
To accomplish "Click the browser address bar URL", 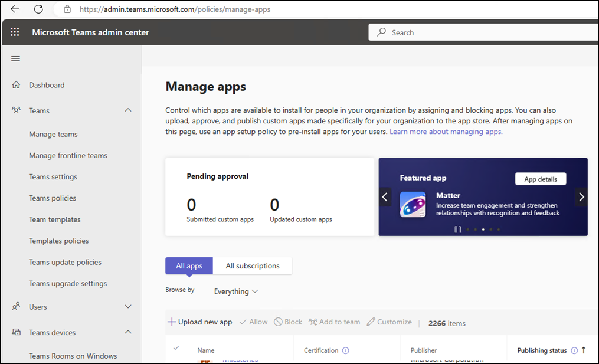I will 175,9.
